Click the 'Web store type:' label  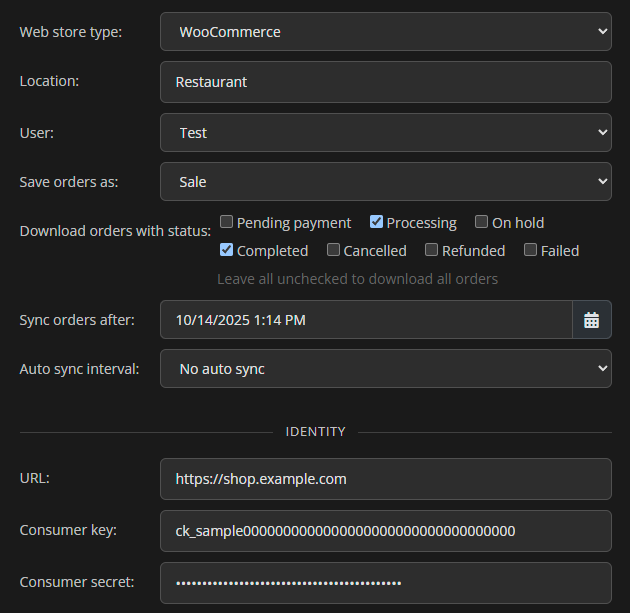tap(71, 32)
